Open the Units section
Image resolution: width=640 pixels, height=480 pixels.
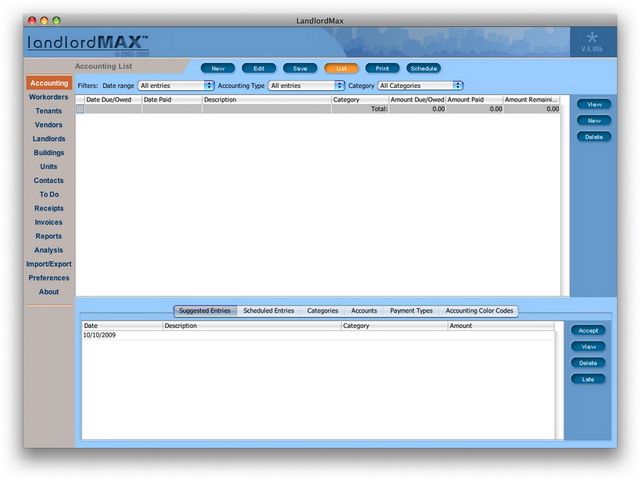49,167
